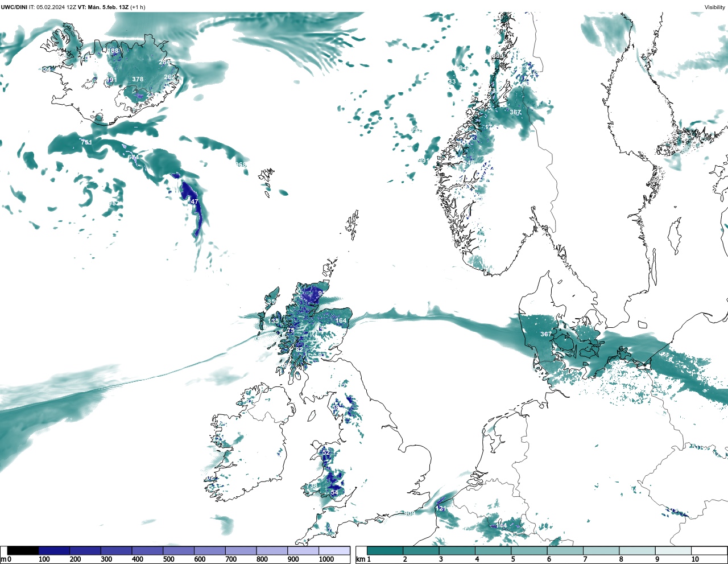Click the '05.02.2024 12Z' initial time text
The image size is (728, 564).
pos(56,7)
